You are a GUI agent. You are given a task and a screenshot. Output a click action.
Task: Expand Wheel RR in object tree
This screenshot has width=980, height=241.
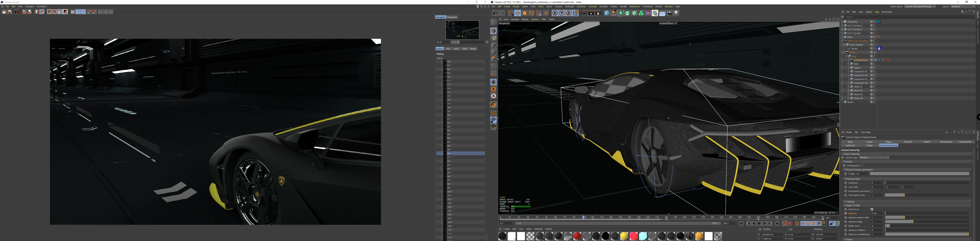848,98
